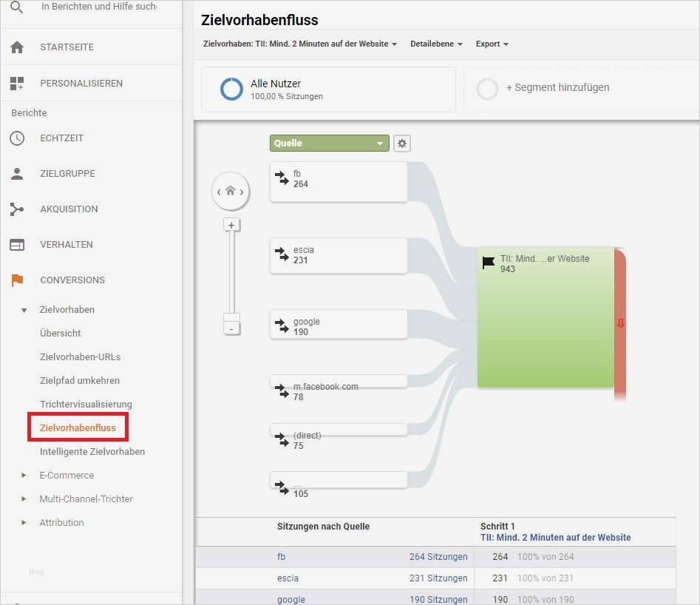
Task: Enable a new segment via Segment hinzufügen circle
Action: click(488, 88)
